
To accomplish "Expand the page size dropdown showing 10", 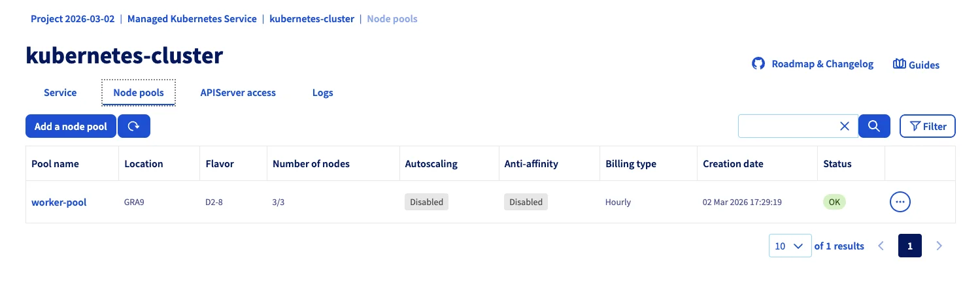I will coord(790,246).
